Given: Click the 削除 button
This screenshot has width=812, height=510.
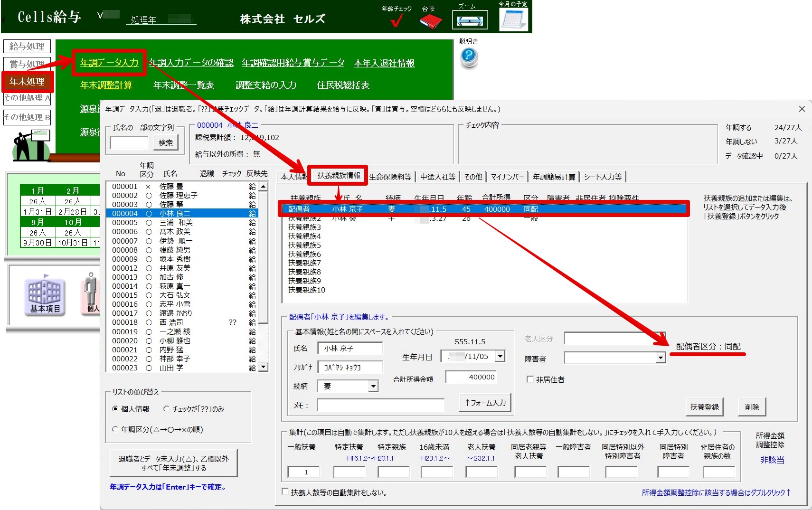Looking at the screenshot, I should pyautogui.click(x=752, y=407).
